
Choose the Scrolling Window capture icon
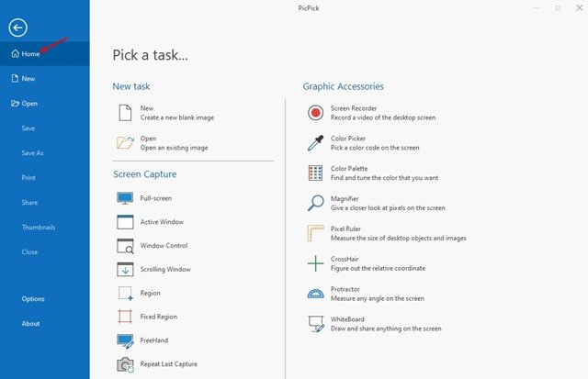point(126,269)
